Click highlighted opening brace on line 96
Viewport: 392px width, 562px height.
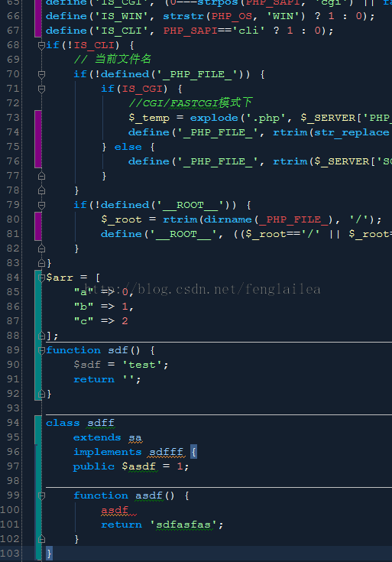click(194, 452)
